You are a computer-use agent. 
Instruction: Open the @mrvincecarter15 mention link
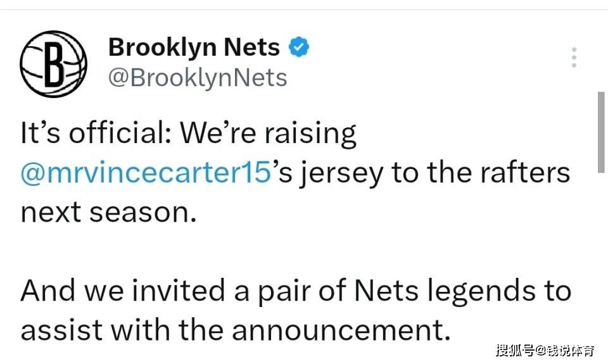pyautogui.click(x=146, y=172)
